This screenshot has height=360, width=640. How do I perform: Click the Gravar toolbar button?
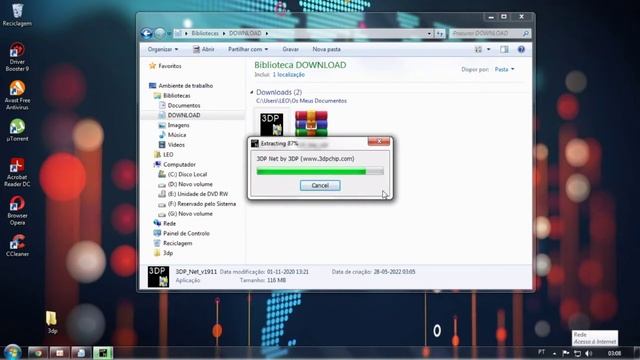pyautogui.click(x=290, y=49)
